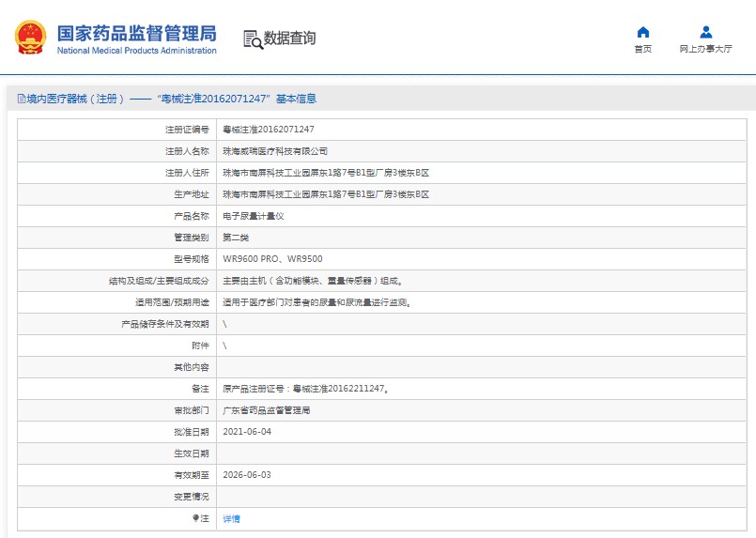Click the 第二类 management category value
Screen dimensions: 756x538
pyautogui.click(x=236, y=238)
